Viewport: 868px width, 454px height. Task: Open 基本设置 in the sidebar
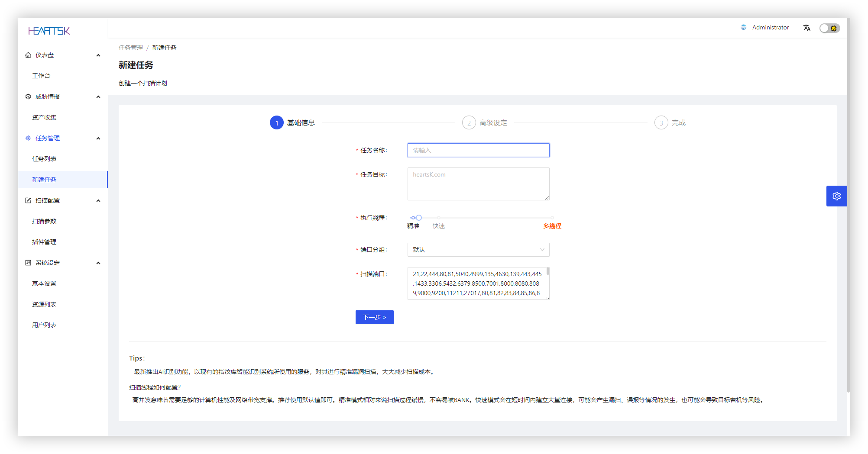click(x=63, y=283)
